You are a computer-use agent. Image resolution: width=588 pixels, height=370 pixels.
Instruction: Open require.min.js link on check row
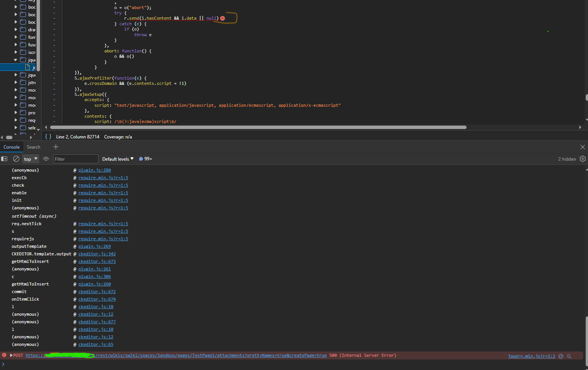103,185
